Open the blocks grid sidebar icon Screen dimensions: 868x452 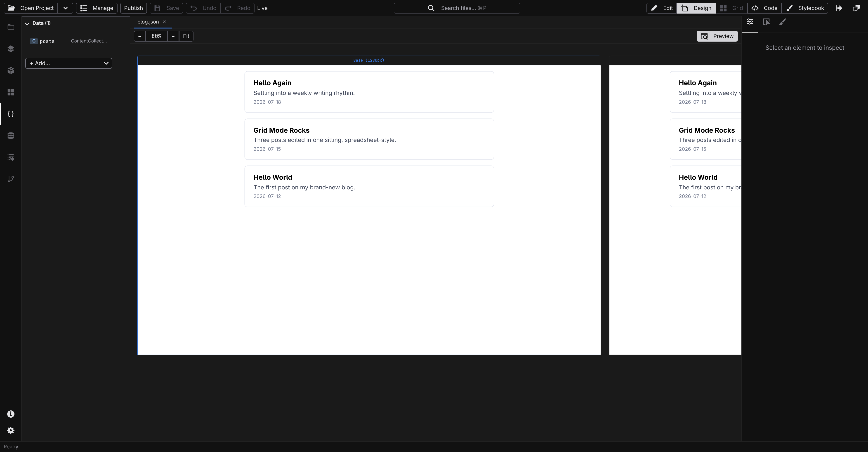[x=11, y=92]
